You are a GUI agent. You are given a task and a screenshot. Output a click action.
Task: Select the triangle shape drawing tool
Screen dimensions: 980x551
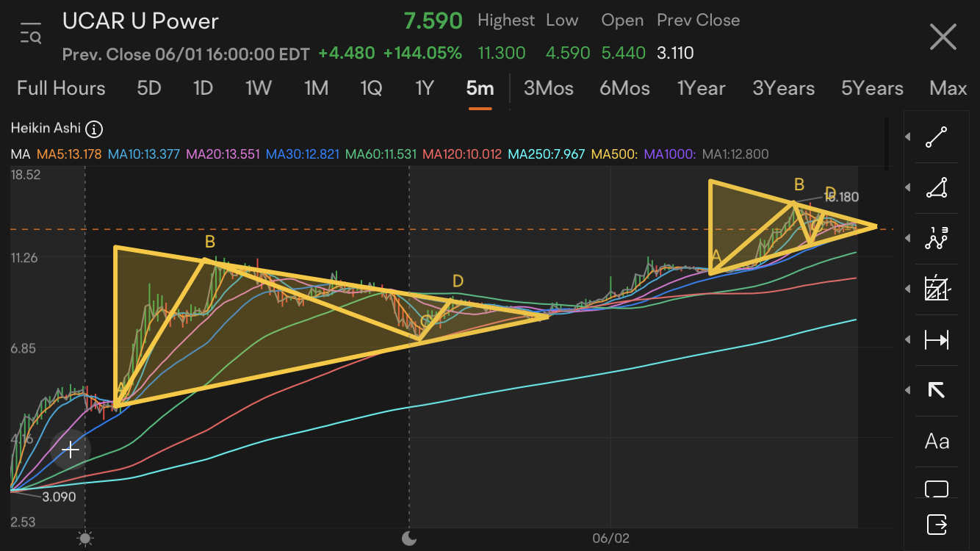coord(936,188)
